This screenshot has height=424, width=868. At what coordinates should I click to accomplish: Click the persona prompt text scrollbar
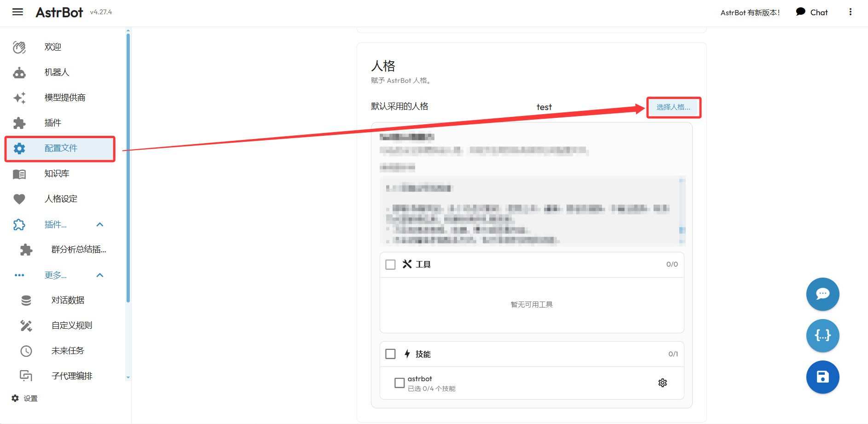682,211
